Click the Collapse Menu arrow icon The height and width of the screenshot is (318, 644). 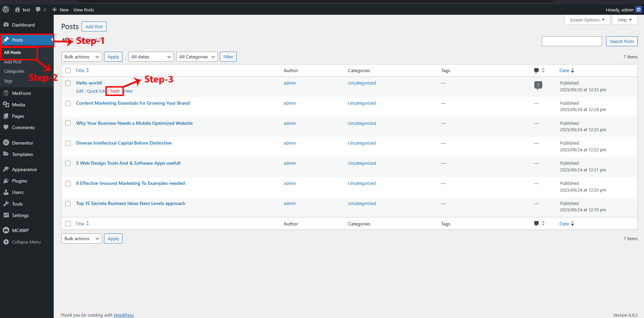coord(6,242)
